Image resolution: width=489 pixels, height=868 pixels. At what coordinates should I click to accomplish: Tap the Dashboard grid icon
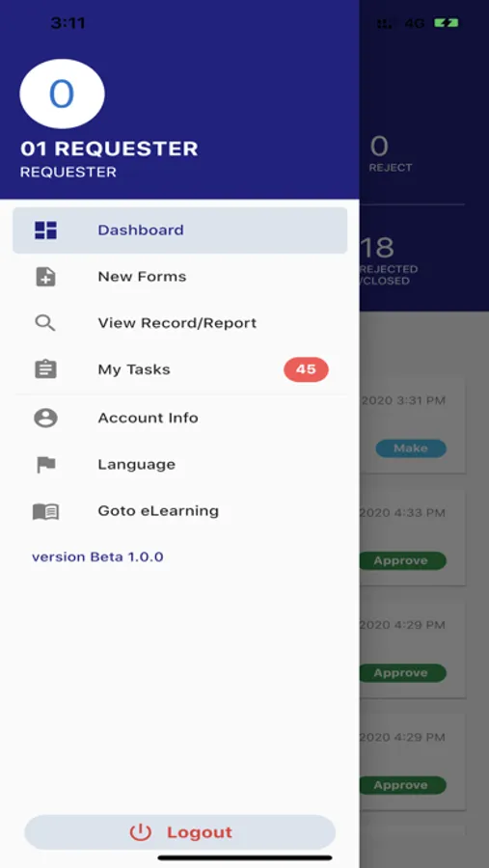point(45,231)
